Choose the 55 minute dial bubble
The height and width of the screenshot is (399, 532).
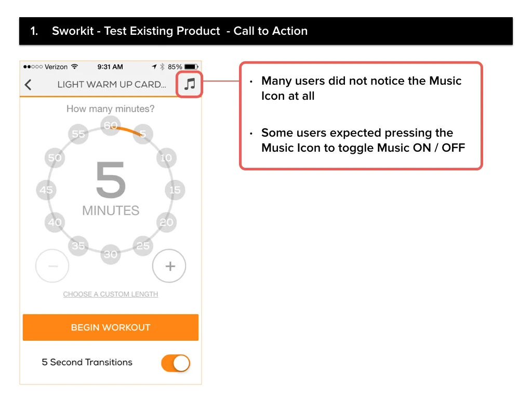(78, 134)
